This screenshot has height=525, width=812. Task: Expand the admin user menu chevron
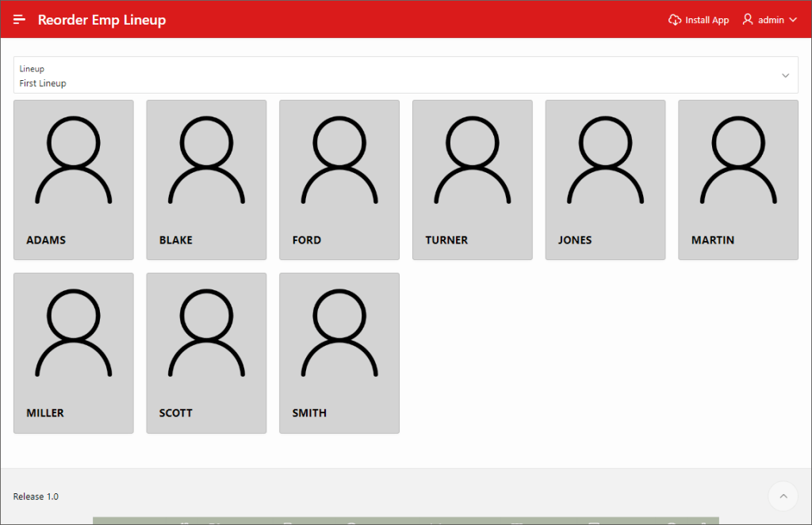pyautogui.click(x=793, y=21)
